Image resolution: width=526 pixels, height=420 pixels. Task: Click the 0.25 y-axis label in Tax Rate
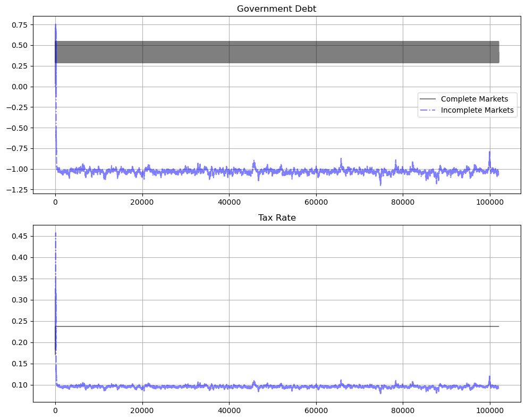[20, 321]
